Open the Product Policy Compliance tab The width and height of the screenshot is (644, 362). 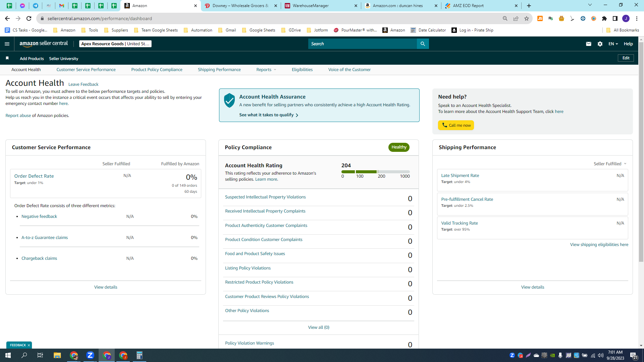157,70
